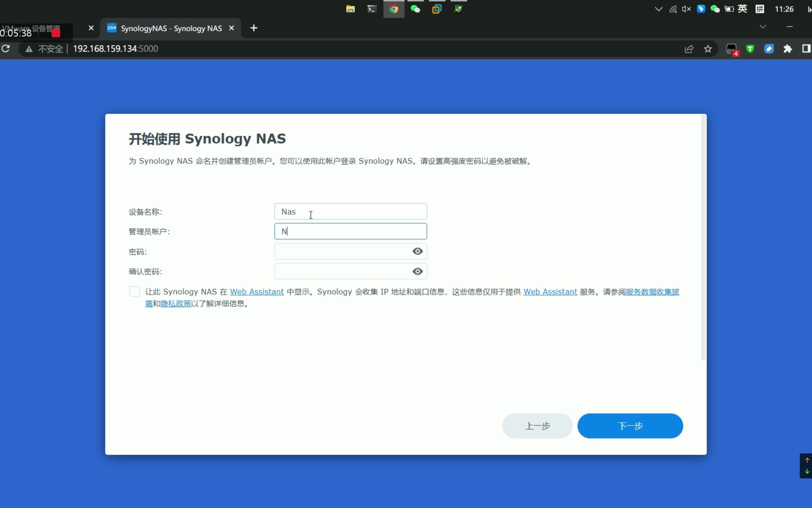Open the clock showing 11:26
This screenshot has height=508, width=812.
(x=784, y=9)
